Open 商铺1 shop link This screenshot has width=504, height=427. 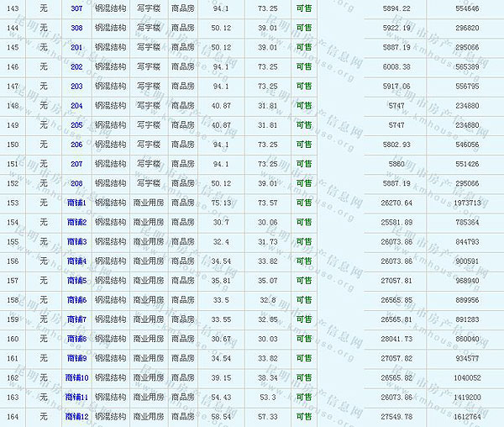[x=76, y=203]
